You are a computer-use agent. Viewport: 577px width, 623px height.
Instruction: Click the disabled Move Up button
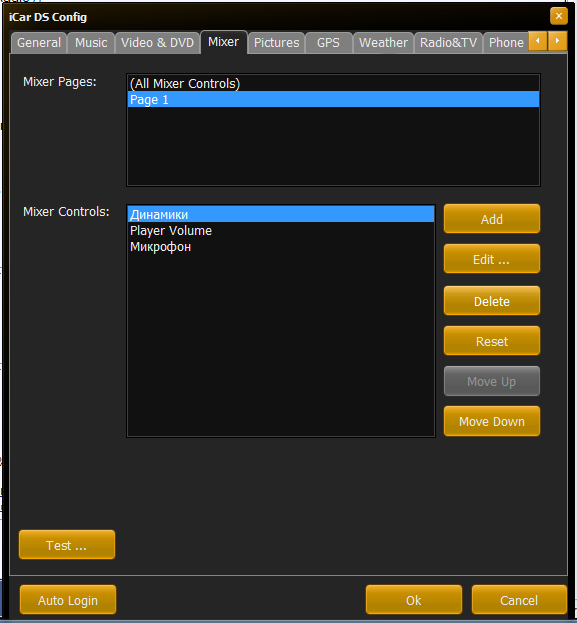(492, 381)
